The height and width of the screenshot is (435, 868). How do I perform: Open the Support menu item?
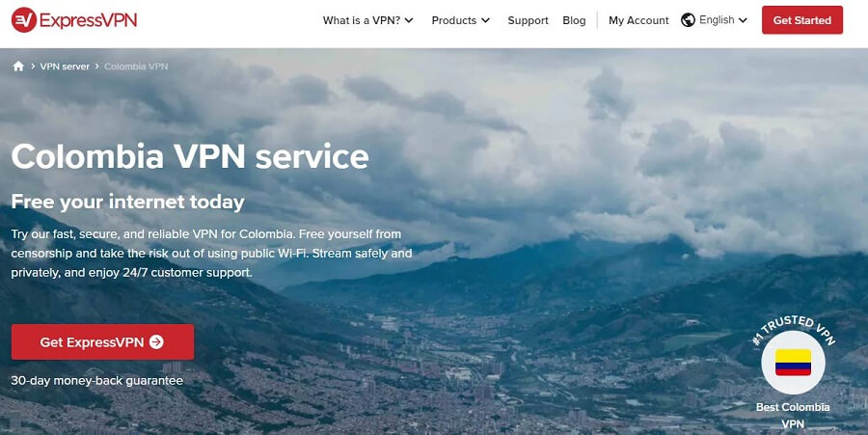(529, 20)
